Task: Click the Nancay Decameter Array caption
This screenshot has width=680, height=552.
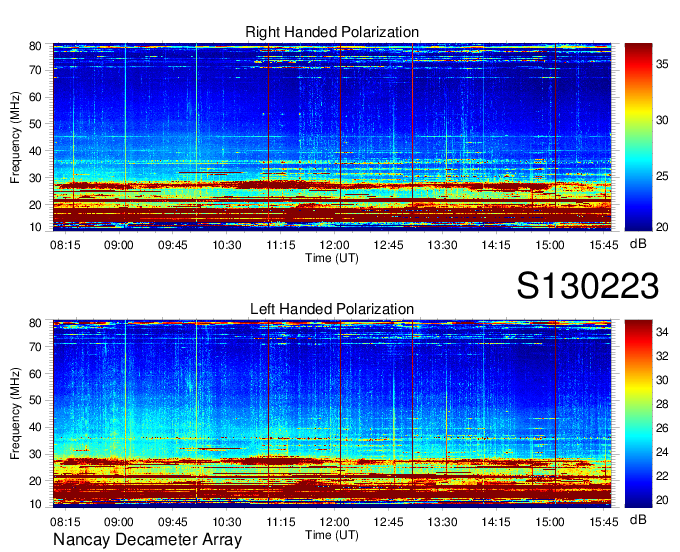Action: (147, 540)
